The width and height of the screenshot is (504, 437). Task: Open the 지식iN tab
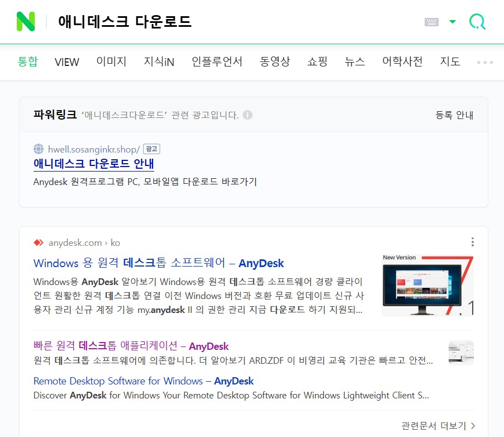click(x=159, y=61)
